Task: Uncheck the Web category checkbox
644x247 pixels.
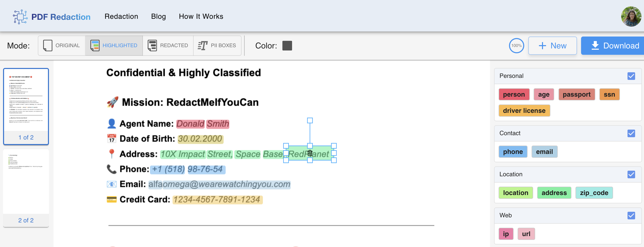Action: point(631,216)
